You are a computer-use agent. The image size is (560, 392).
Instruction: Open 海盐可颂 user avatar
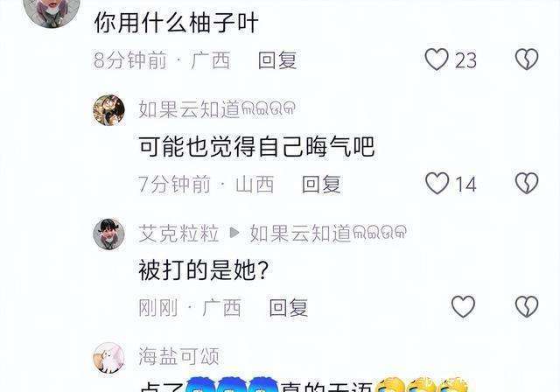(108, 358)
